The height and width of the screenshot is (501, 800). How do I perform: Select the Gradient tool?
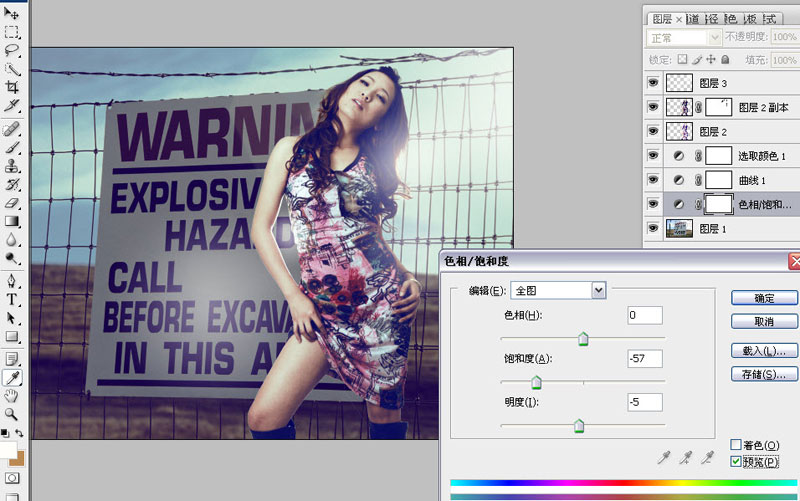11,221
